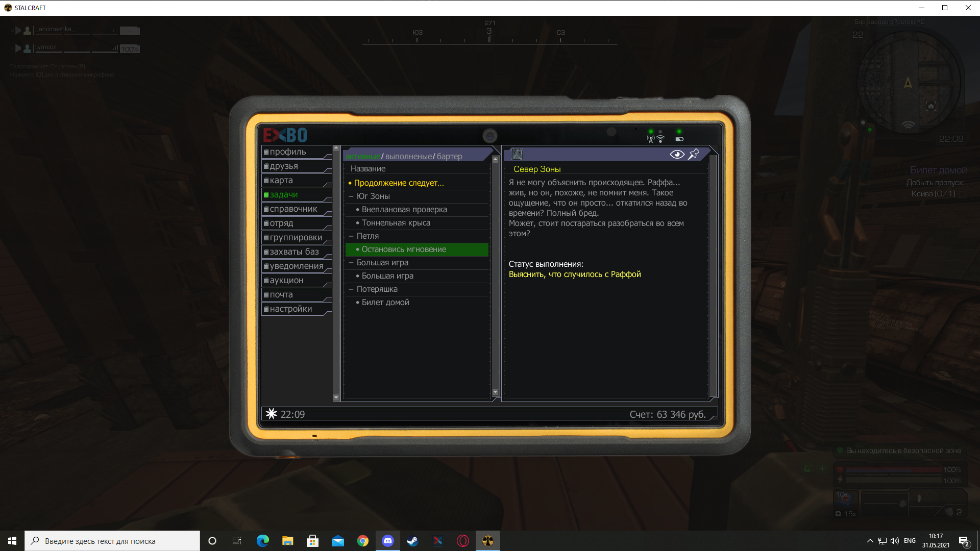Open the аукцион section
This screenshot has width=980, height=551.
(297, 281)
